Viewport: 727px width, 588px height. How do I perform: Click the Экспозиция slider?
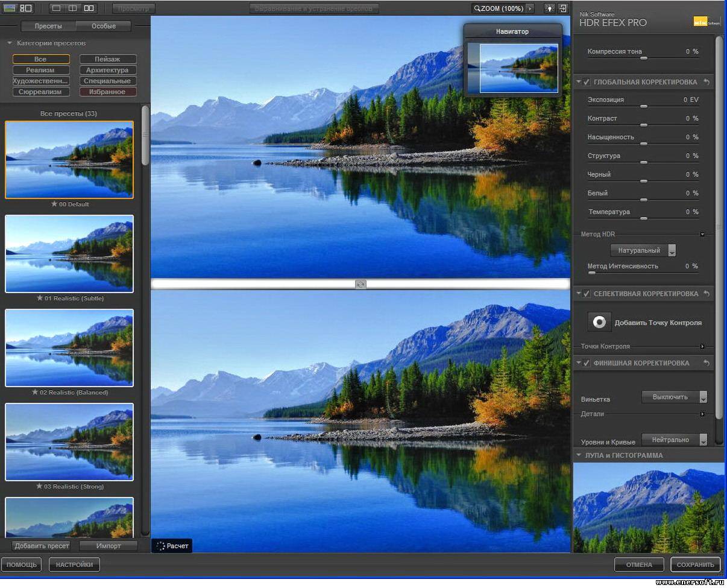[643, 106]
